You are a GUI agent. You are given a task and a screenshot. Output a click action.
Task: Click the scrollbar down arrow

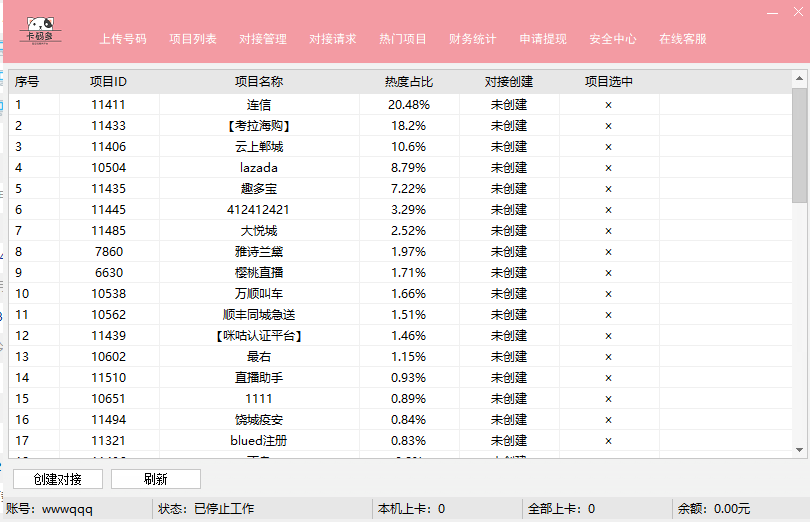[800, 450]
